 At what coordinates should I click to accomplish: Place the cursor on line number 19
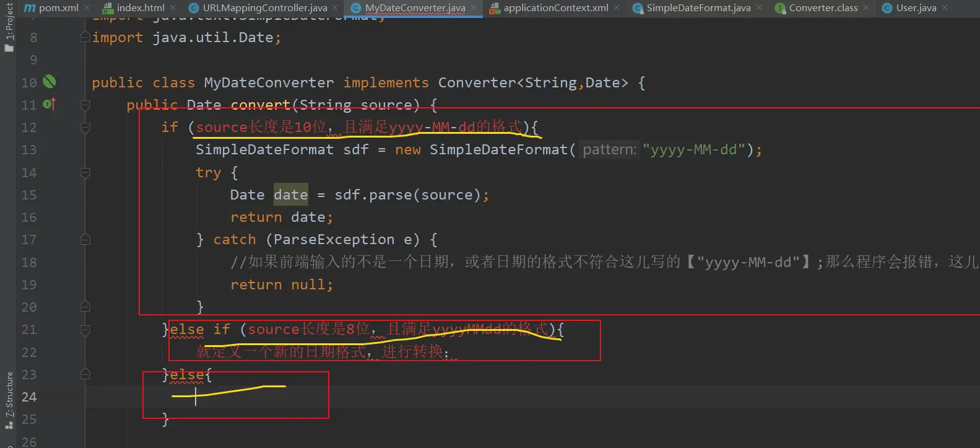[29, 285]
